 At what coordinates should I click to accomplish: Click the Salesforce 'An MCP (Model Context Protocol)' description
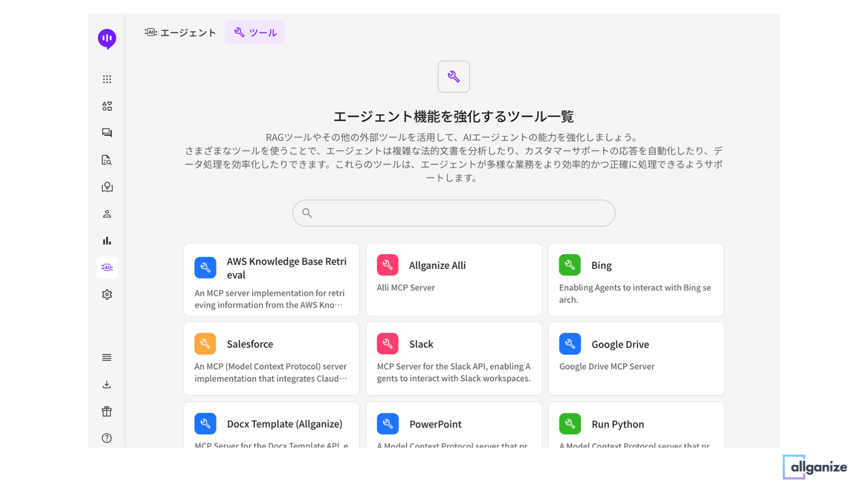(271, 372)
